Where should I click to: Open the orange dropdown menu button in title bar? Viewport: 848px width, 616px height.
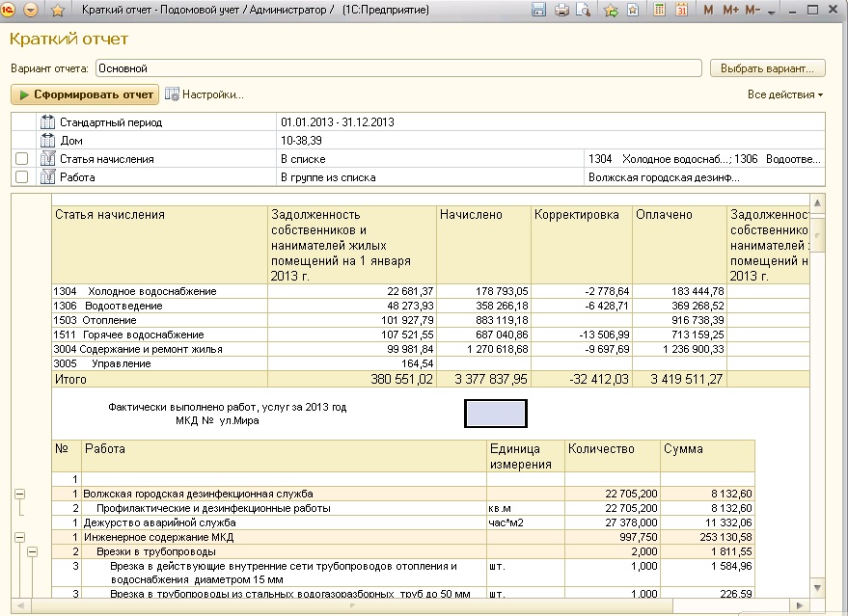click(x=31, y=10)
